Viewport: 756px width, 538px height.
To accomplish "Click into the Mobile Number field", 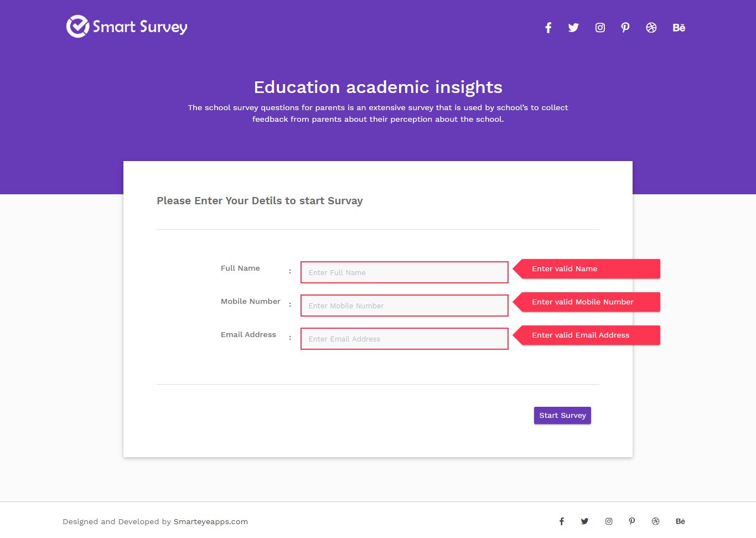I will coord(404,306).
